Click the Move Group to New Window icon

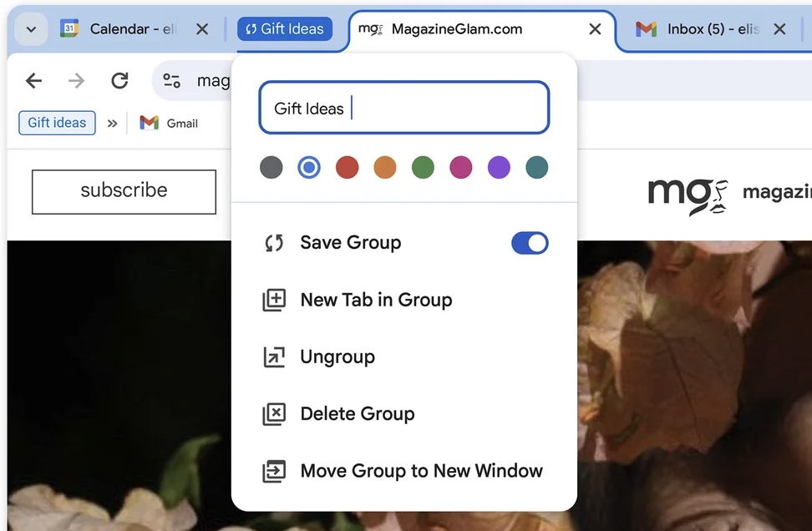274,471
